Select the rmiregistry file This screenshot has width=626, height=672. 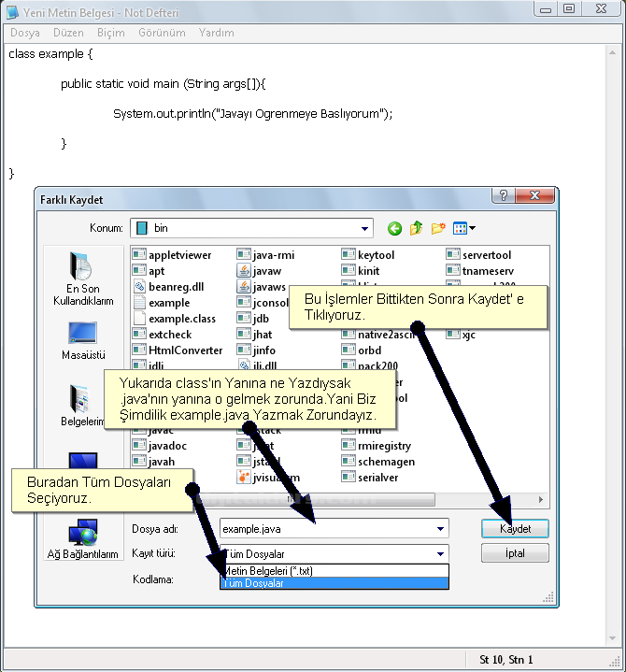(377, 446)
